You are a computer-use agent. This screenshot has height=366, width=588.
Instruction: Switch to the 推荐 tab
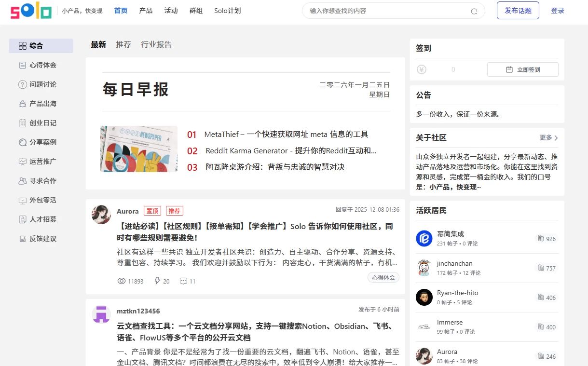click(x=123, y=44)
